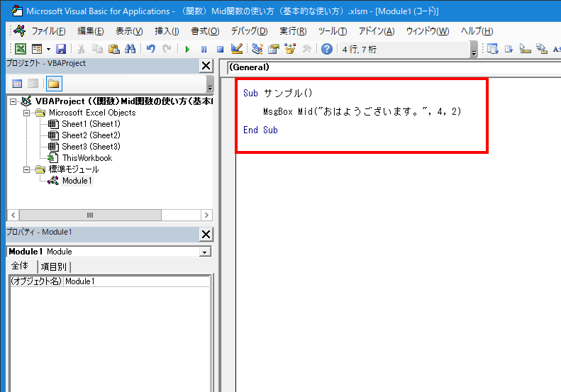Click the toolbar options overflow arrow

[x=474, y=50]
